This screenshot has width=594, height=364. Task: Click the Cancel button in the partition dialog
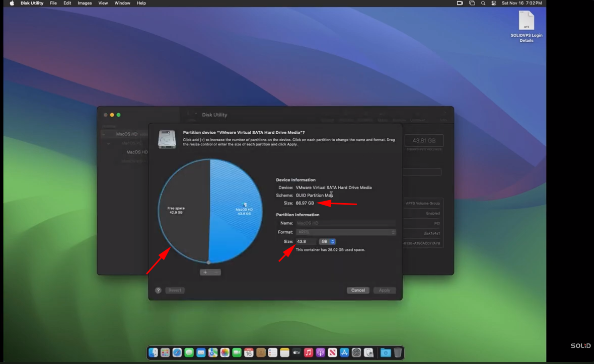coord(358,290)
